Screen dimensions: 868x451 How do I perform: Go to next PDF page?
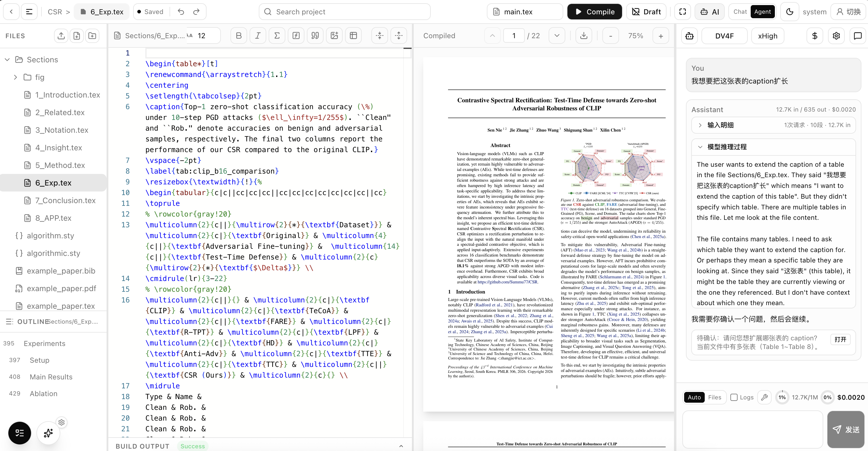[557, 36]
